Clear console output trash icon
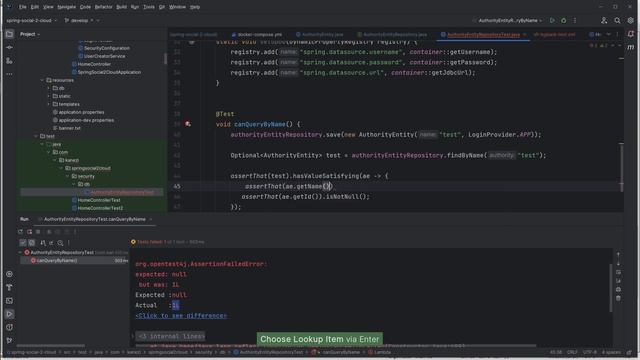Screen dimensions: 640x360 click(x=618, y=298)
